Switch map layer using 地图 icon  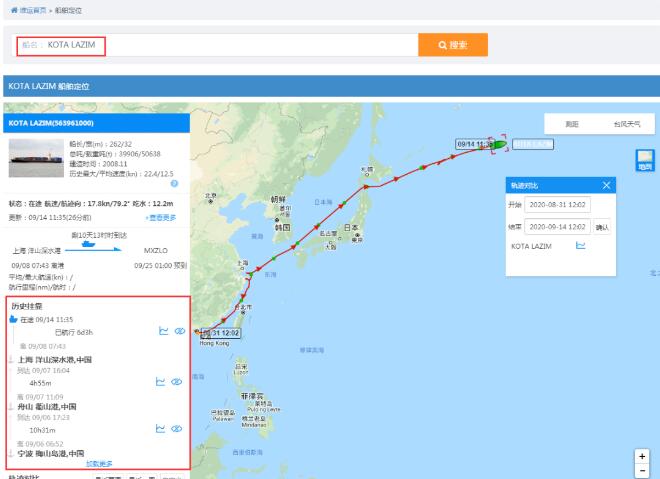645,160
